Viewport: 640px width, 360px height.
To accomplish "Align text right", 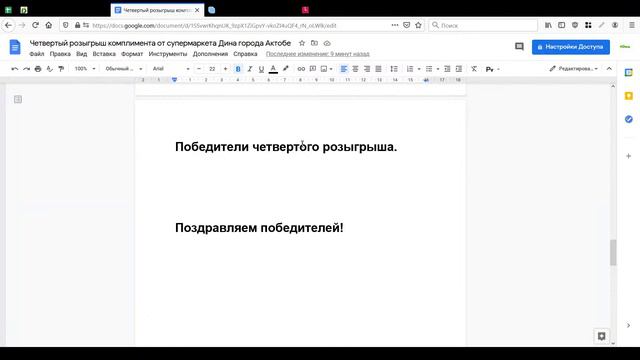I will 367,69.
